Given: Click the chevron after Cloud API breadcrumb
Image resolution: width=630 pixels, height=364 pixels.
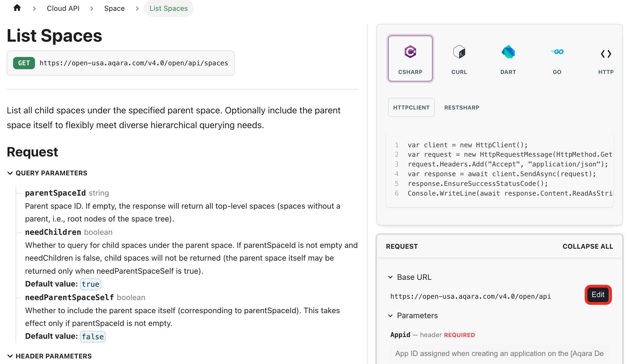Looking at the screenshot, I should click(x=92, y=9).
